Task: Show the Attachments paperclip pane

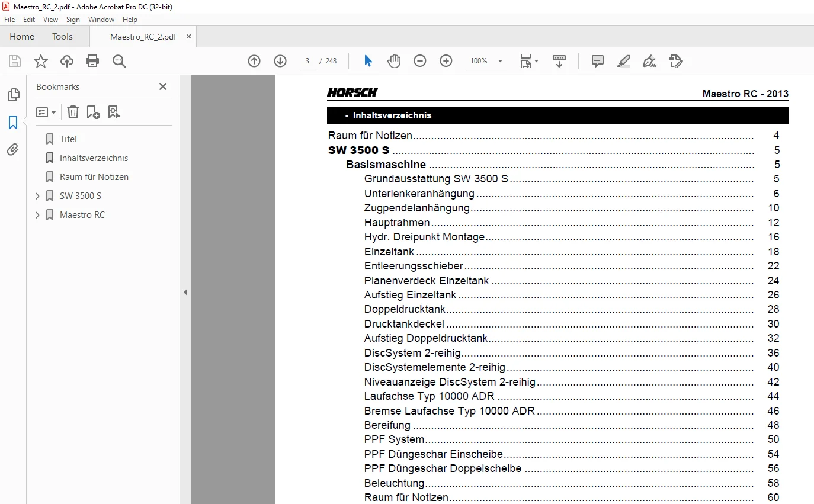Action: (13, 150)
